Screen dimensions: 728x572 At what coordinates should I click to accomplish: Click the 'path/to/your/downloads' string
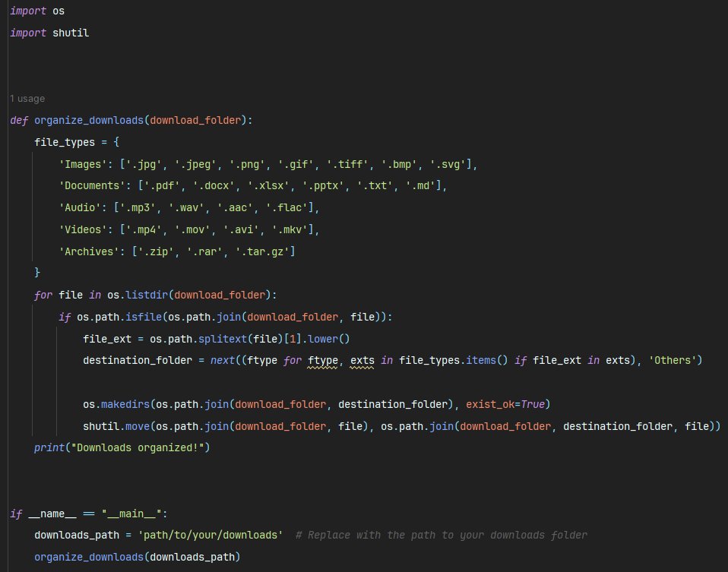click(x=210, y=536)
